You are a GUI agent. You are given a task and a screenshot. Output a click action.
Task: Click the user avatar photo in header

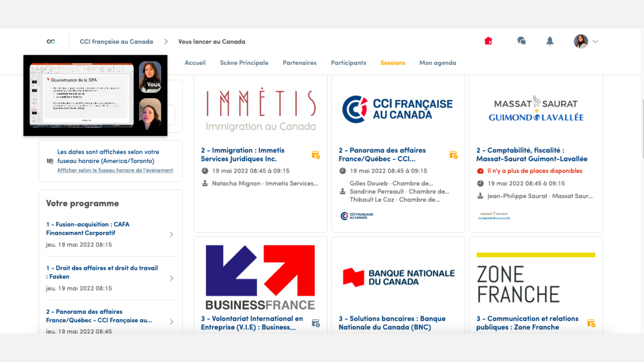pos(581,41)
